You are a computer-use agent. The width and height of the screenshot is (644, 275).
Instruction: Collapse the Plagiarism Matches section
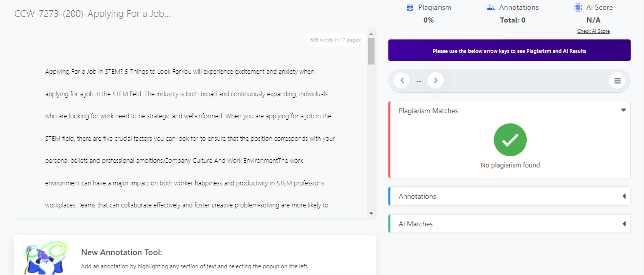(624, 110)
